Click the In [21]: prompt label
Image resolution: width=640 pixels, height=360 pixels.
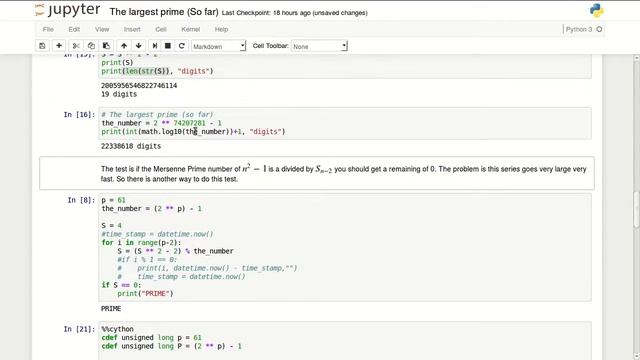tap(79, 329)
